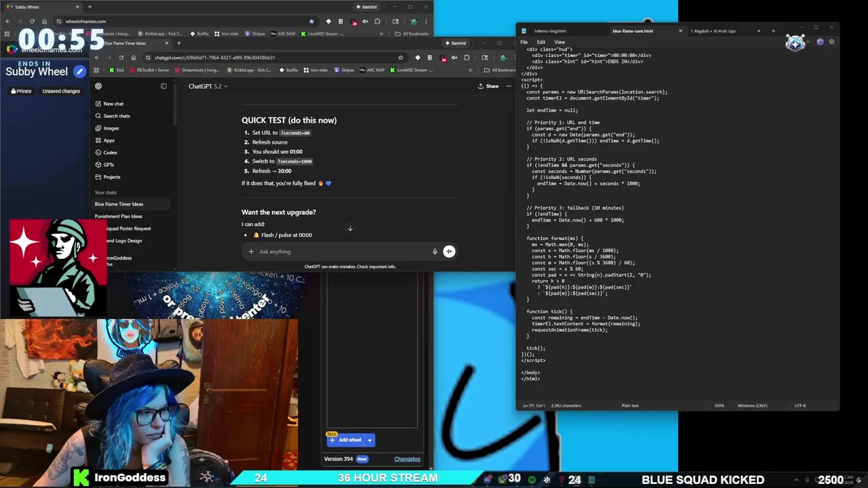Open ChatGPT conversation three-dot options menu
The image size is (868, 488).
click(x=509, y=86)
